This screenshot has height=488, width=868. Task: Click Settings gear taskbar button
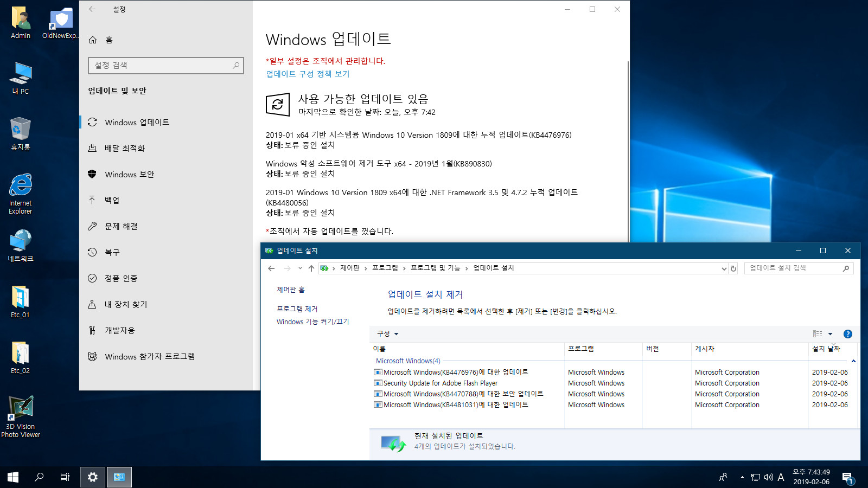(x=93, y=477)
